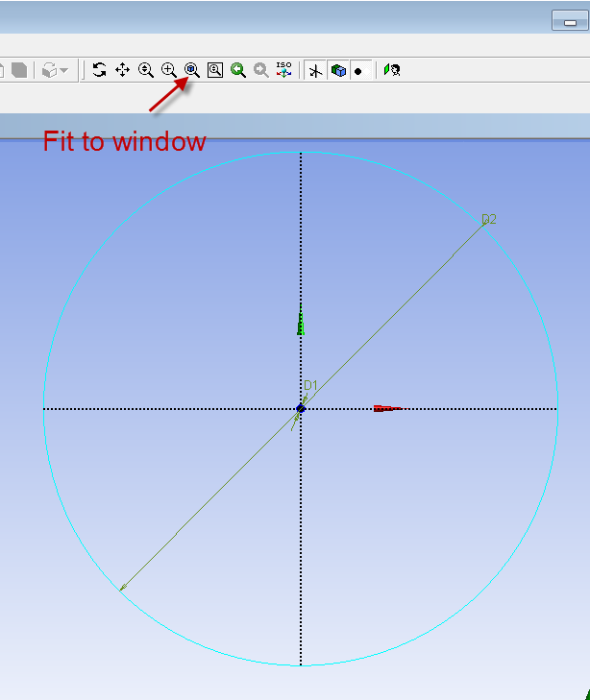
Task: Go to Next View (greyed magnifier)
Action: (261, 70)
